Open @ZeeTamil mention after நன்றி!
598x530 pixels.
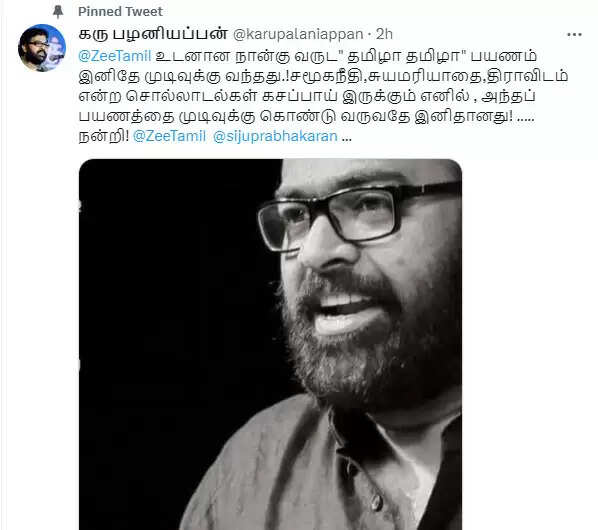tap(169, 136)
